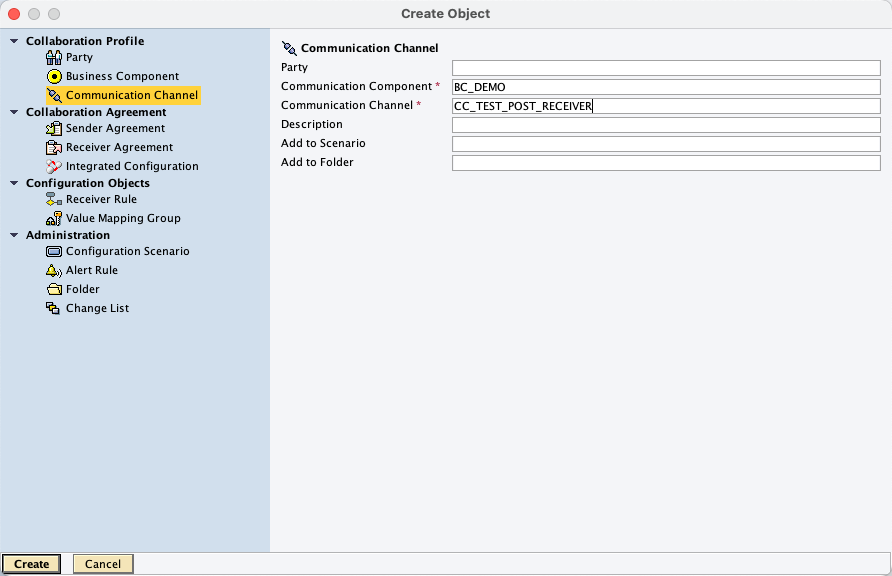The width and height of the screenshot is (892, 576).
Task: Click the Communication Channel name field
Action: (666, 106)
